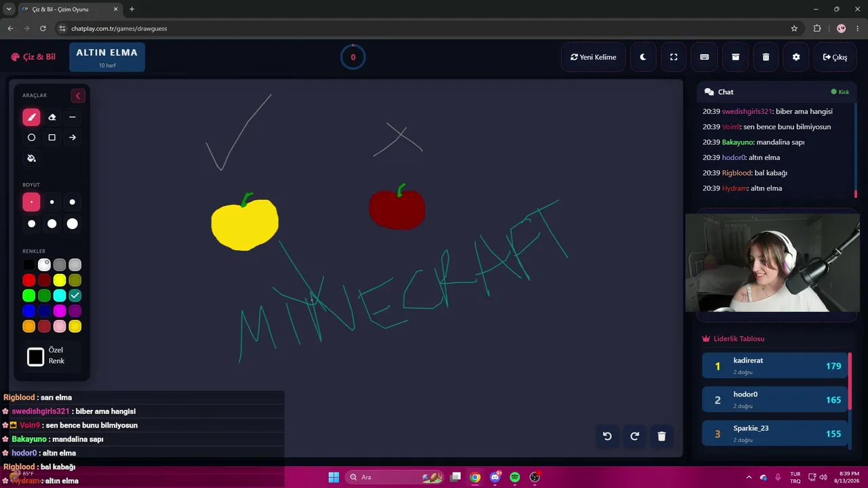Pick the cyan color swatch
Viewport: 868px width, 488px height.
(60, 296)
